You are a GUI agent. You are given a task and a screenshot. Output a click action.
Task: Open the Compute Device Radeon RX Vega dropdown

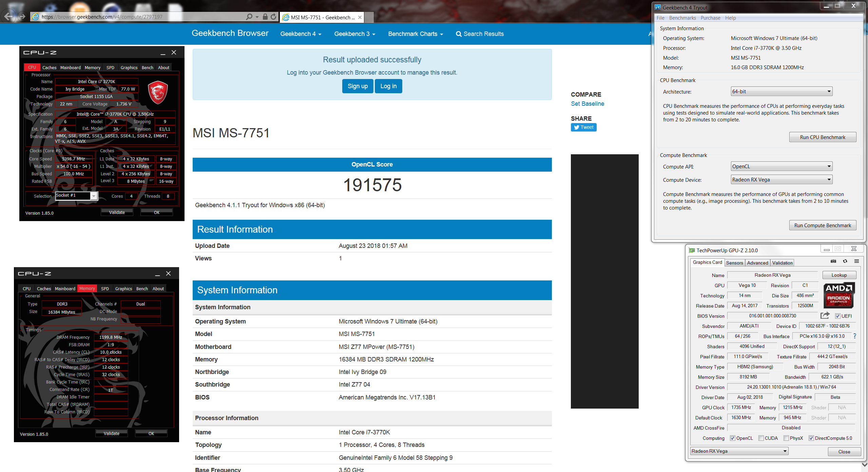[x=782, y=180]
